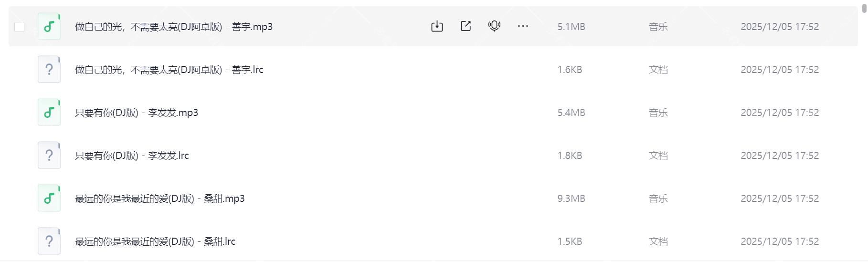Click the audio playback icon on the hovered row
The image size is (868, 262).
click(494, 26)
